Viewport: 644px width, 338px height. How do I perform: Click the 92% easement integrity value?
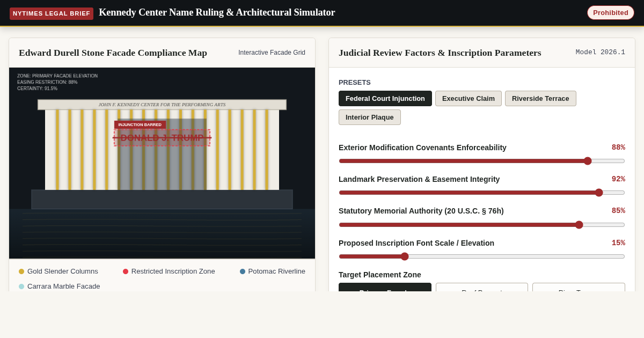point(618,179)
